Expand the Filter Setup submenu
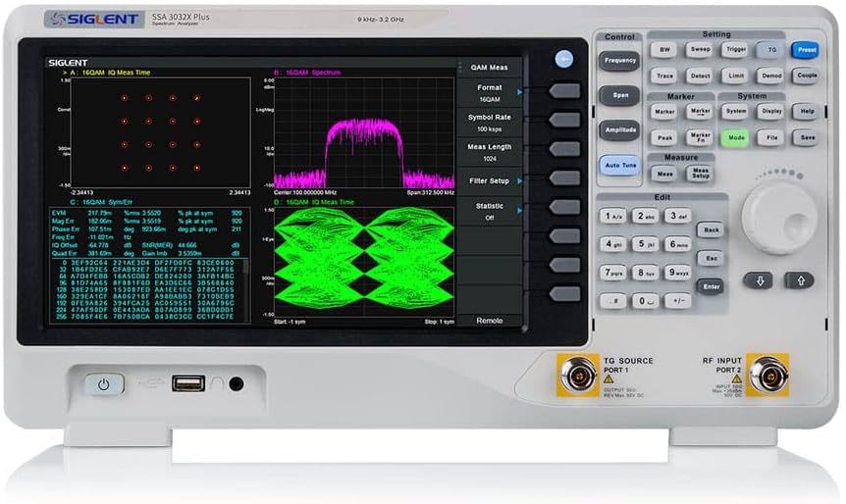846x504 pixels. click(x=490, y=181)
